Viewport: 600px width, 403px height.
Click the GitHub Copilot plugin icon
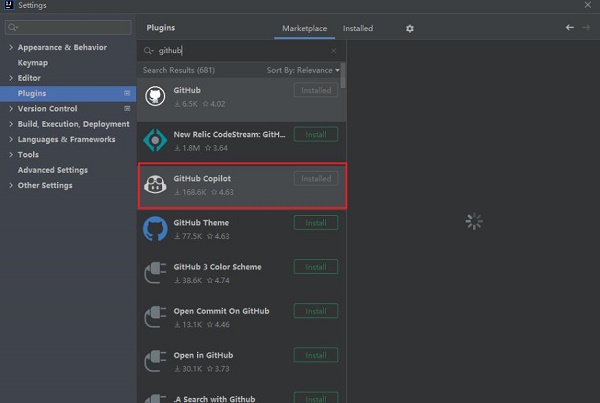tap(155, 184)
